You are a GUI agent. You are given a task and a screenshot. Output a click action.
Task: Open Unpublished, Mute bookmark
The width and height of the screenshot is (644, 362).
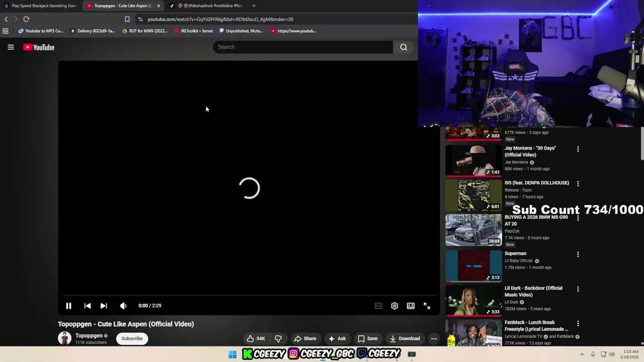pos(241,31)
